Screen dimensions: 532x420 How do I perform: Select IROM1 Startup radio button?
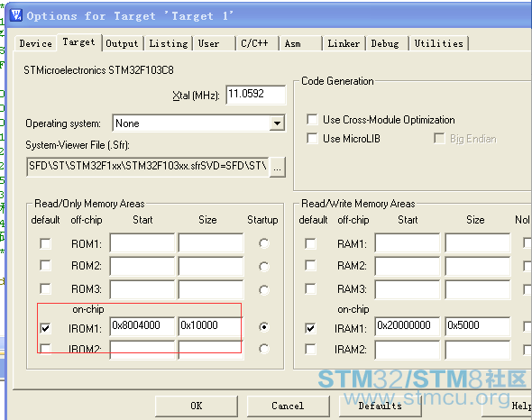coord(263,326)
